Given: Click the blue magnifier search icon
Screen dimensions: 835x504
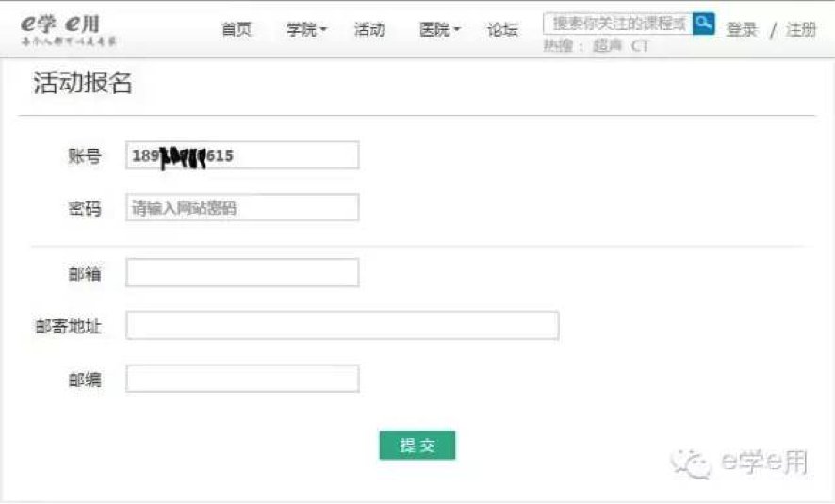Looking at the screenshot, I should [x=703, y=24].
